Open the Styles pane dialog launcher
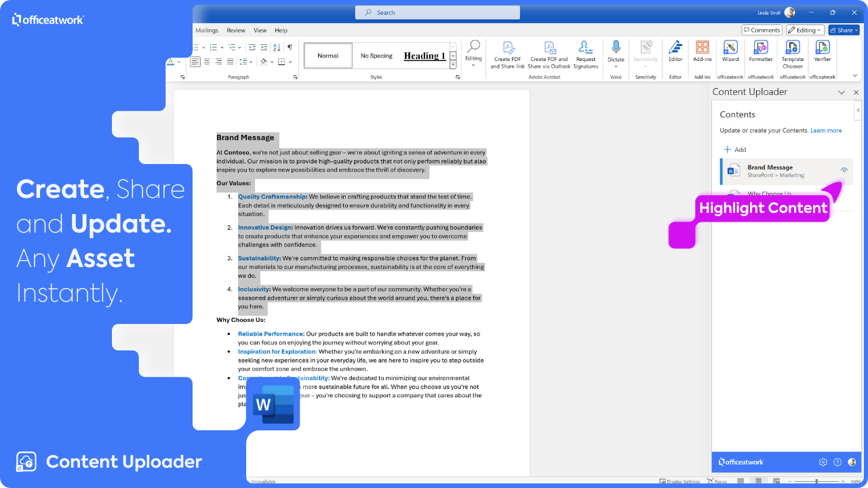 [458, 77]
